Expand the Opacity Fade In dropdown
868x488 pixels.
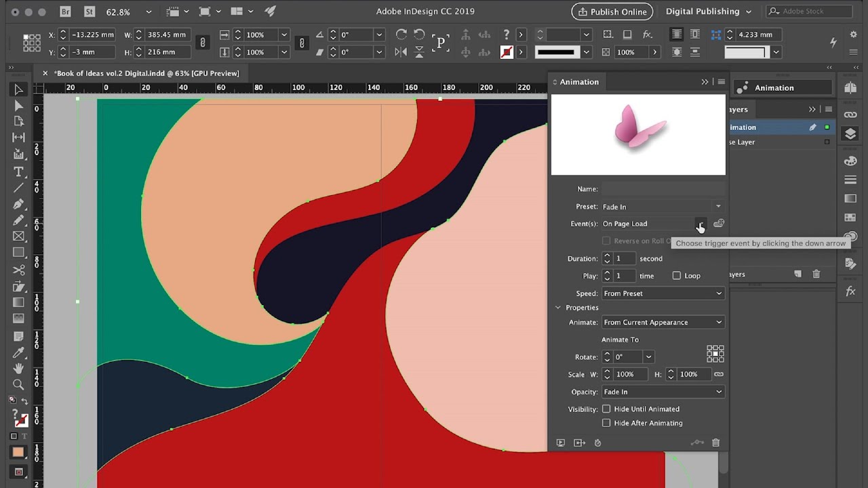663,392
